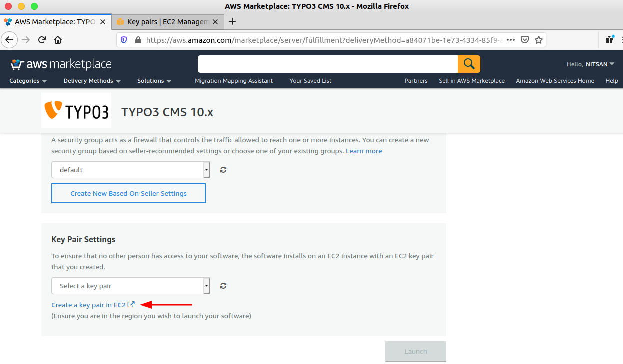
Task: Expand the Hello NITSAN account menu
Action: (x=590, y=64)
